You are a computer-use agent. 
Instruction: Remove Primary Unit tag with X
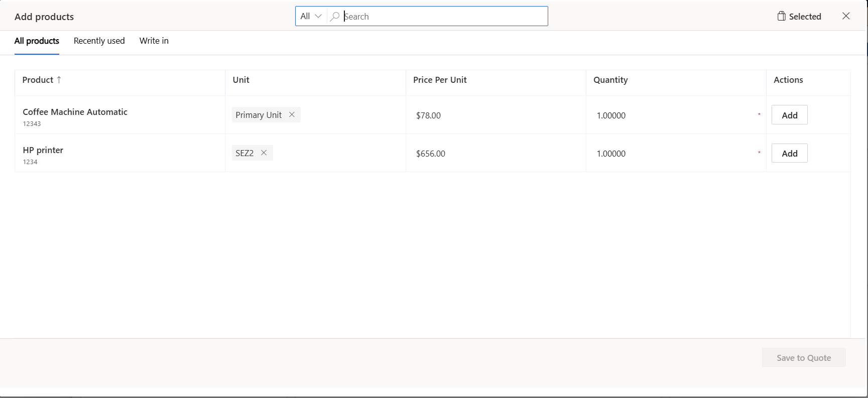click(x=292, y=114)
